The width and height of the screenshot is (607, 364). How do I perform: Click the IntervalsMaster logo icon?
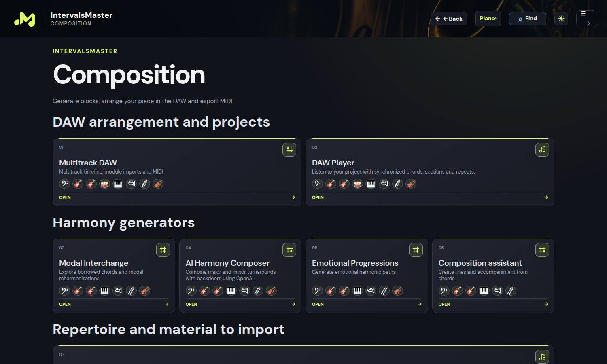[25, 19]
